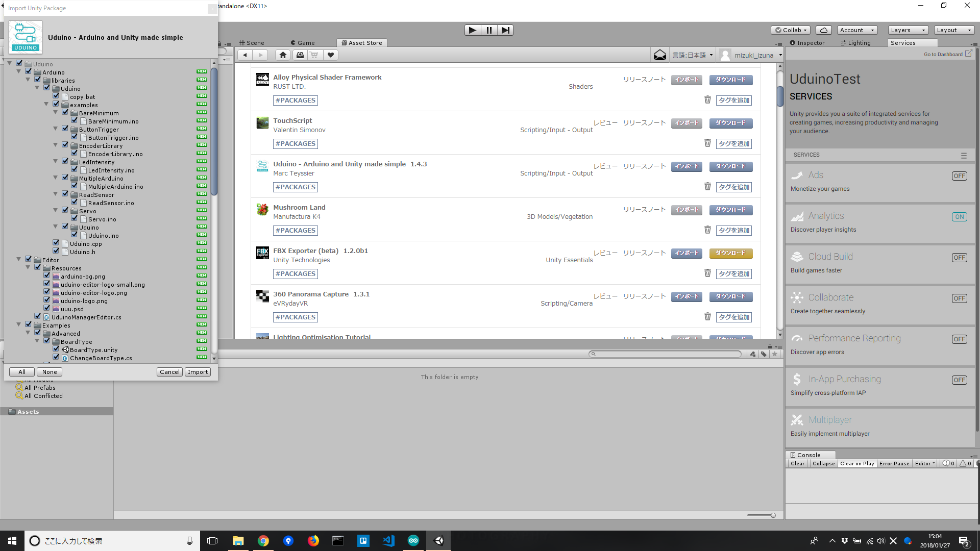Open messages via the envelope icon

[660, 55]
